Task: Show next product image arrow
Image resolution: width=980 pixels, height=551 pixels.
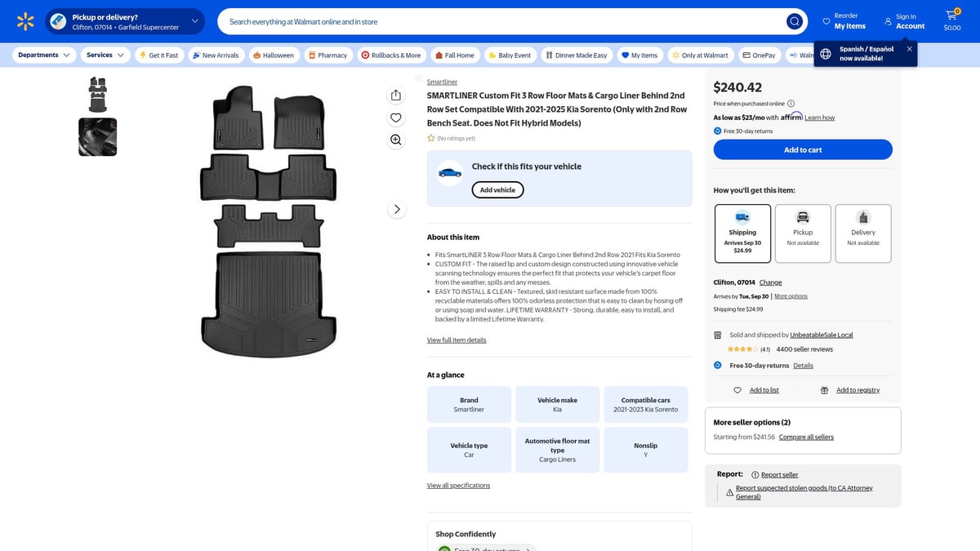Action: click(397, 209)
